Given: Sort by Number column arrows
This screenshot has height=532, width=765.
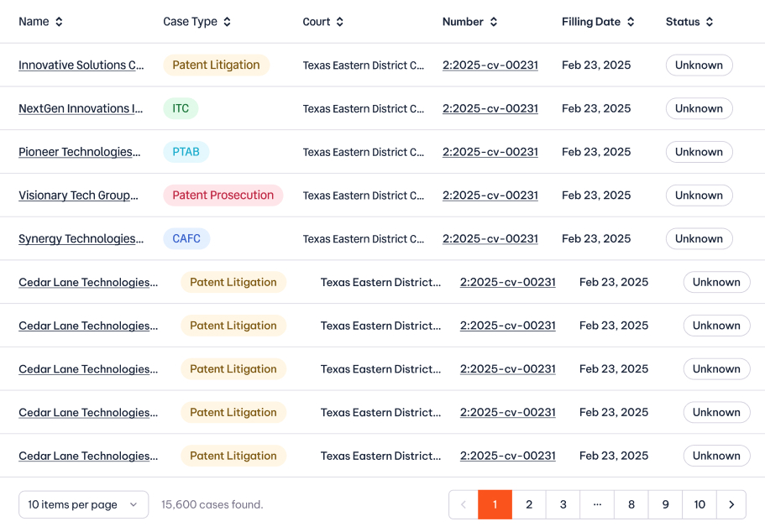Looking at the screenshot, I should pyautogui.click(x=494, y=22).
